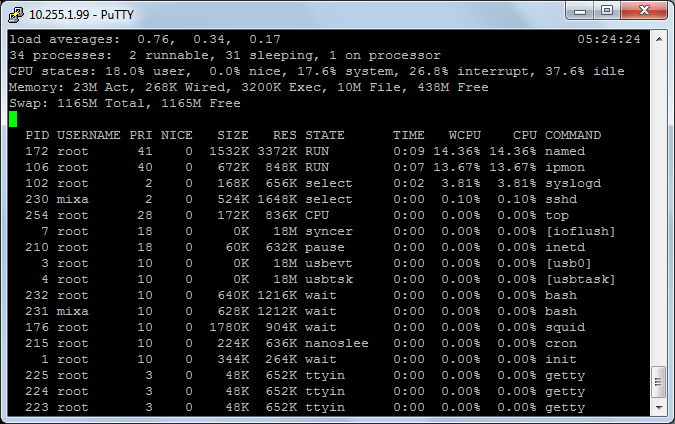Click PID 172 in the process list
The height and width of the screenshot is (424, 675).
(37, 152)
